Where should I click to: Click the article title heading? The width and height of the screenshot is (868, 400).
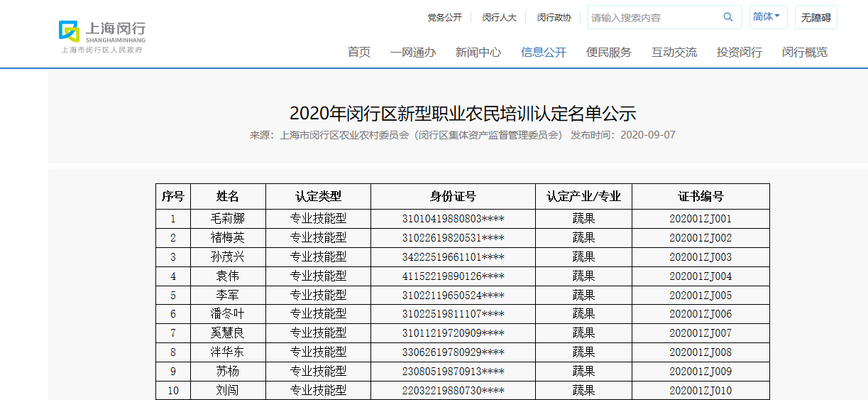(x=462, y=114)
